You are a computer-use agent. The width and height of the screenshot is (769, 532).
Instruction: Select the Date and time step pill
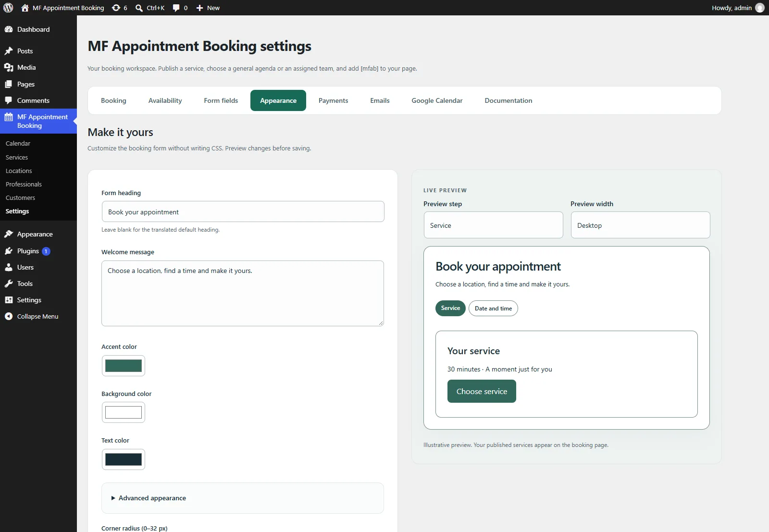(493, 309)
